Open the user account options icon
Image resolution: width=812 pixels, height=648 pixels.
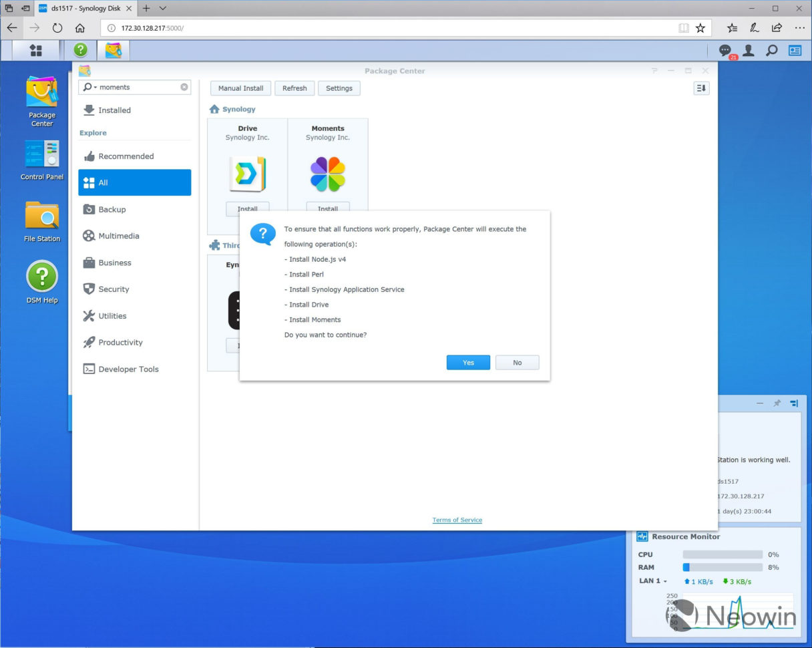click(749, 50)
